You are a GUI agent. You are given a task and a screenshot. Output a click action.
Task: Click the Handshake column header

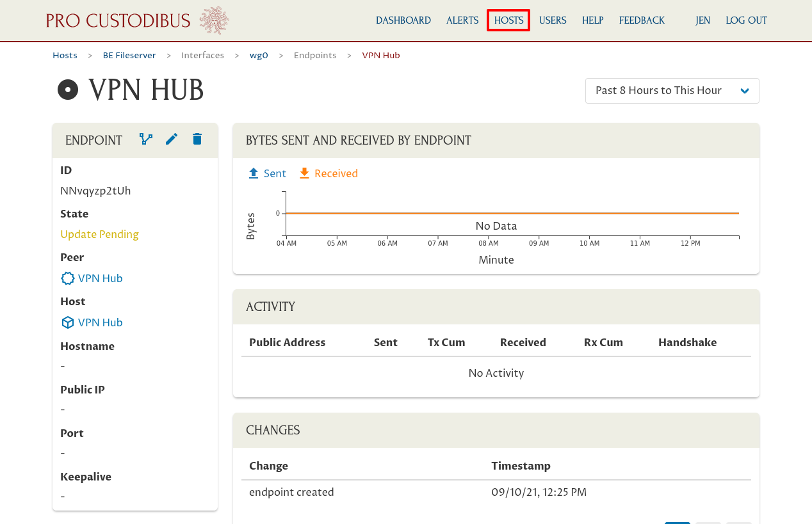click(x=688, y=342)
